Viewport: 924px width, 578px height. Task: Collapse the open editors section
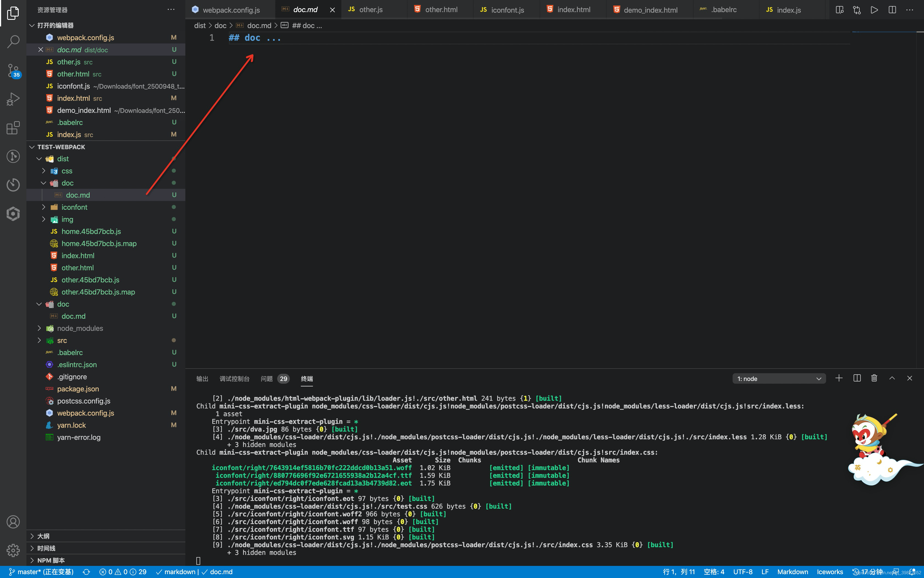click(32, 25)
